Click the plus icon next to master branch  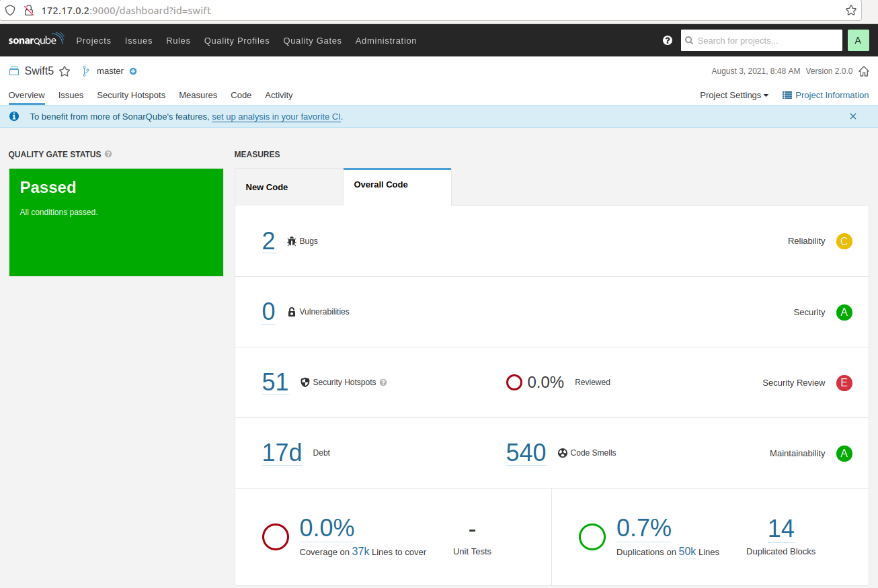[x=133, y=71]
